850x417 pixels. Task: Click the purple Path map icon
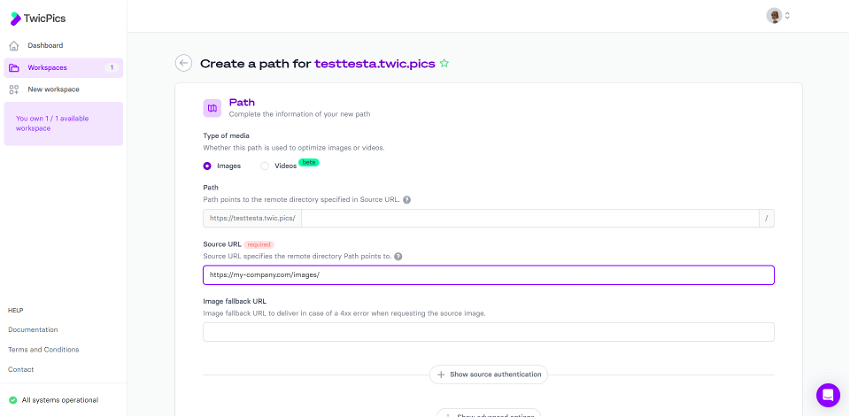(212, 108)
